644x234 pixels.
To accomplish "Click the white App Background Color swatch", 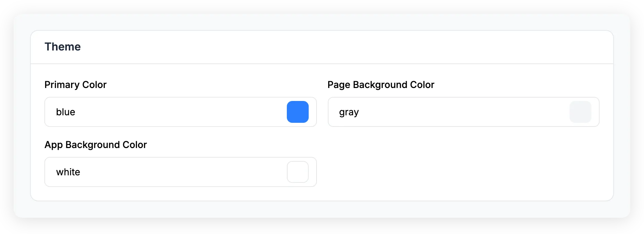I will click(297, 172).
